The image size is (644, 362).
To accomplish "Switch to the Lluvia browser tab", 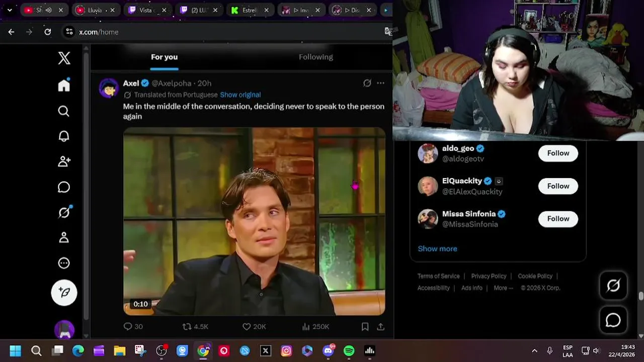I will [x=96, y=10].
